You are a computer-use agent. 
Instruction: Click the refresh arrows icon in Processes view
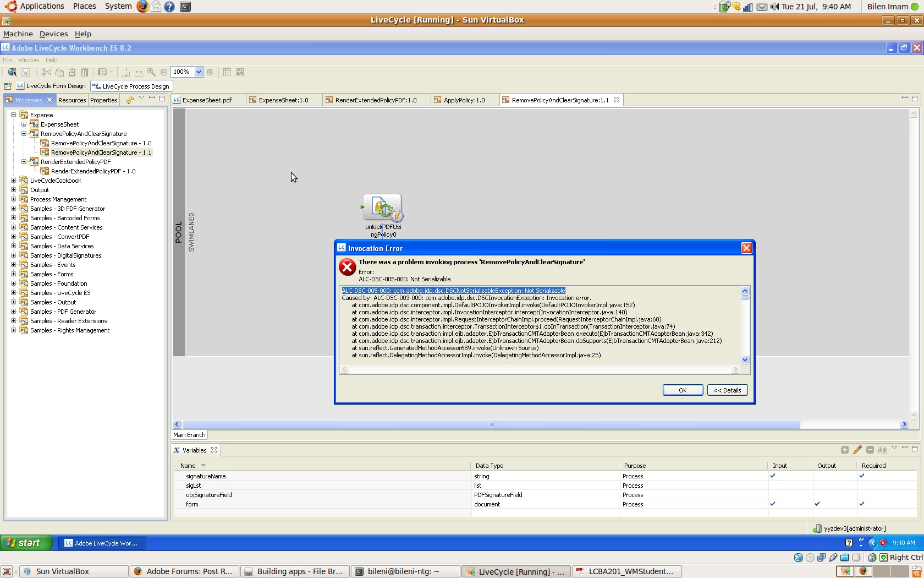[129, 100]
